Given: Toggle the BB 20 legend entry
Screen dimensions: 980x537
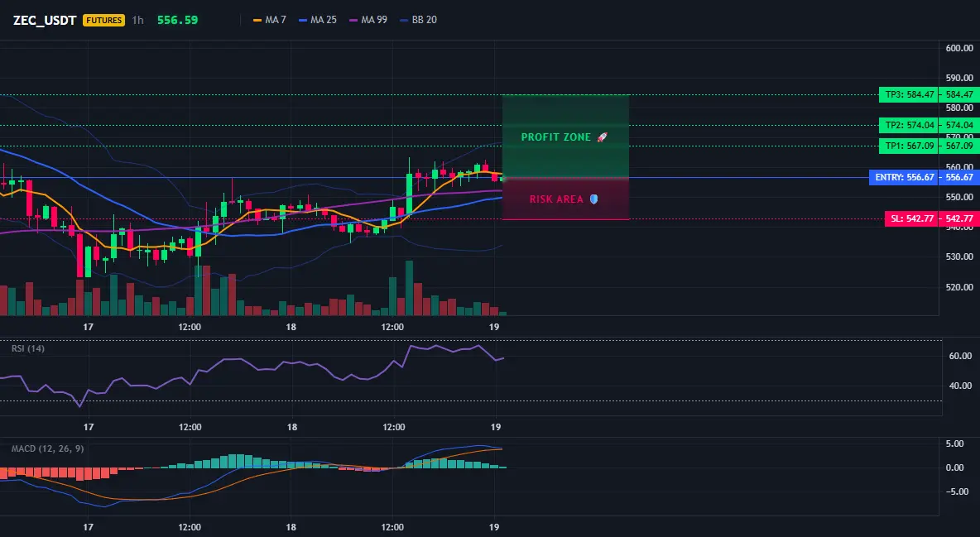Looking at the screenshot, I should point(418,20).
